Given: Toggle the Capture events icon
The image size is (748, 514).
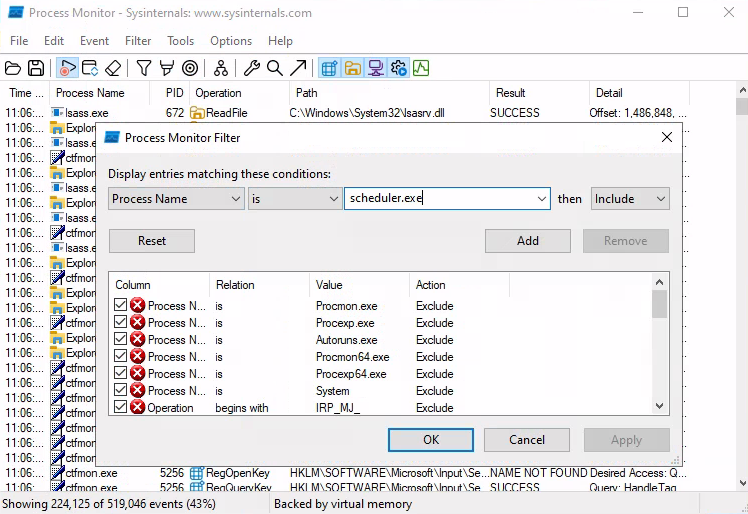Looking at the screenshot, I should point(67,68).
